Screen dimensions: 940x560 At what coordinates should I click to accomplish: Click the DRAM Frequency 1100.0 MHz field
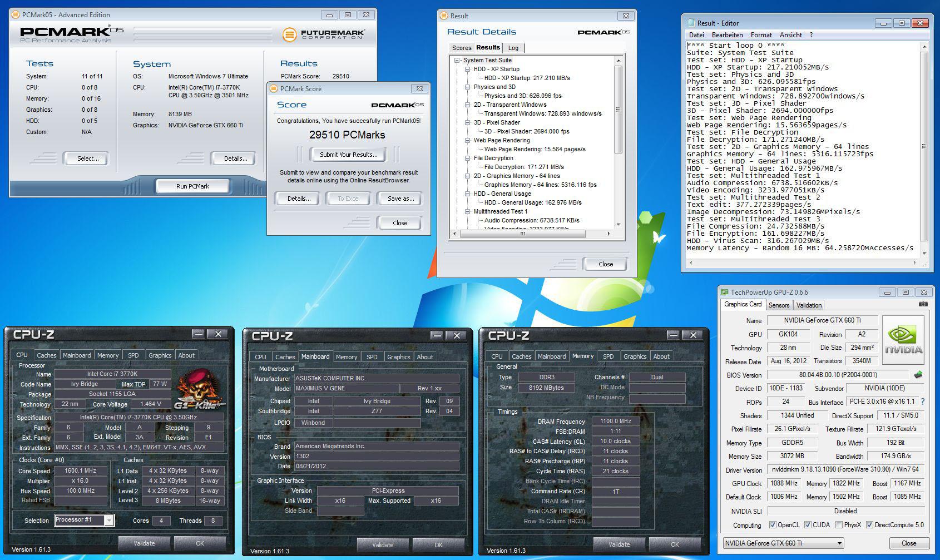pos(616,422)
